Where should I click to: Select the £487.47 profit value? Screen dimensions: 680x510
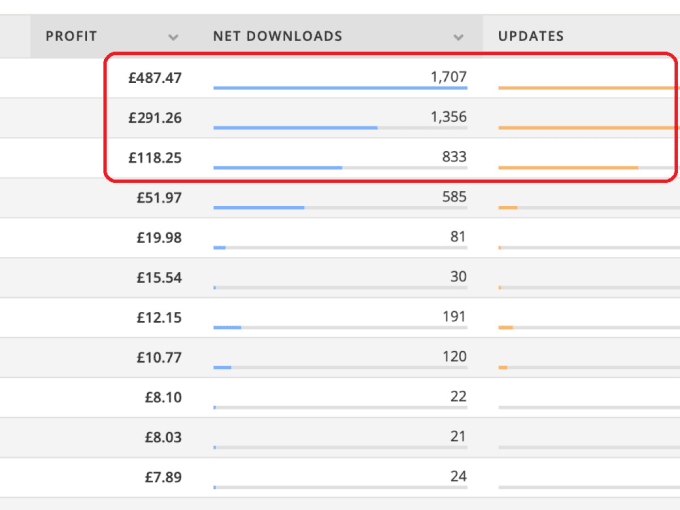click(155, 78)
